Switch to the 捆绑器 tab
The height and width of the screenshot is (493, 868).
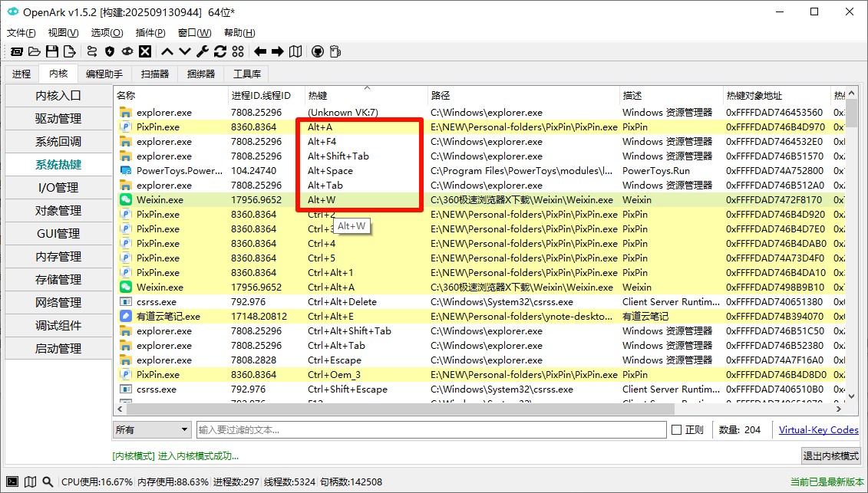(x=200, y=74)
